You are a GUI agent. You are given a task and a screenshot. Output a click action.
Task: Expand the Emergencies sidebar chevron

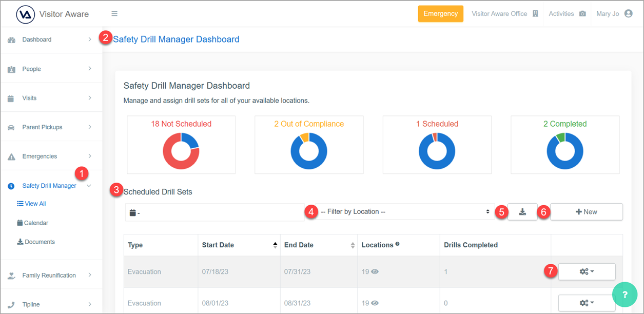tap(90, 156)
